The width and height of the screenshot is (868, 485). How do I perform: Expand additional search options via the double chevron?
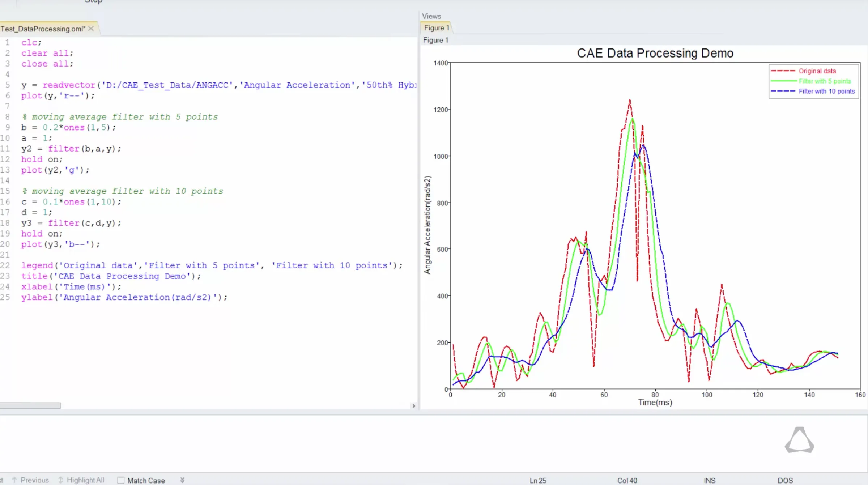182,480
